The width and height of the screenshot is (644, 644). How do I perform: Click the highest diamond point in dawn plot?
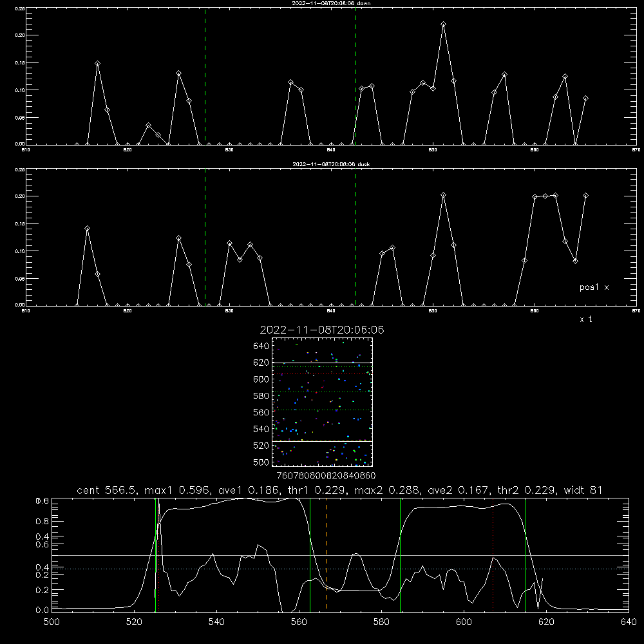(x=443, y=24)
